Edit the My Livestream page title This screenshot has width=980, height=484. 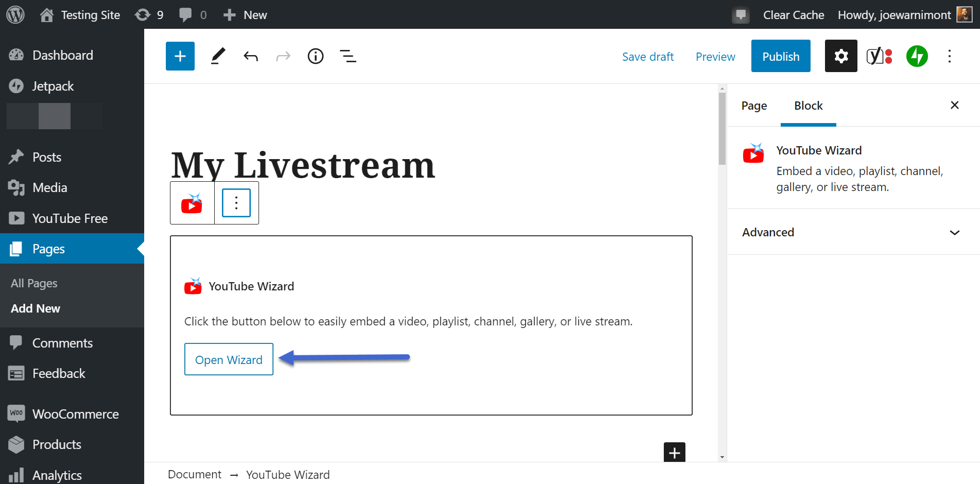[x=303, y=165]
